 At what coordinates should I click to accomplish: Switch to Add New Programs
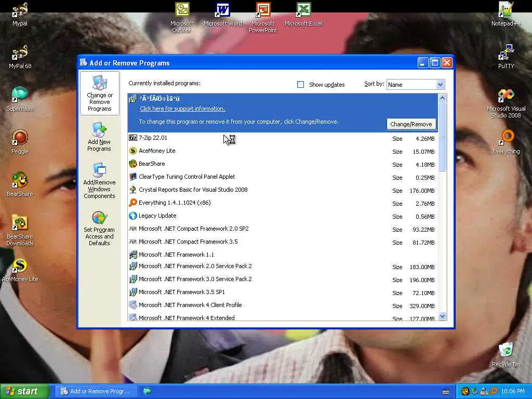point(99,137)
